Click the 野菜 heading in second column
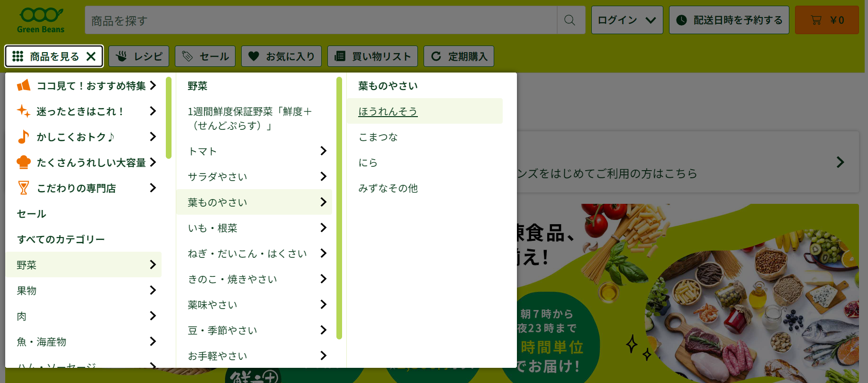The height and width of the screenshot is (383, 868). [x=198, y=86]
